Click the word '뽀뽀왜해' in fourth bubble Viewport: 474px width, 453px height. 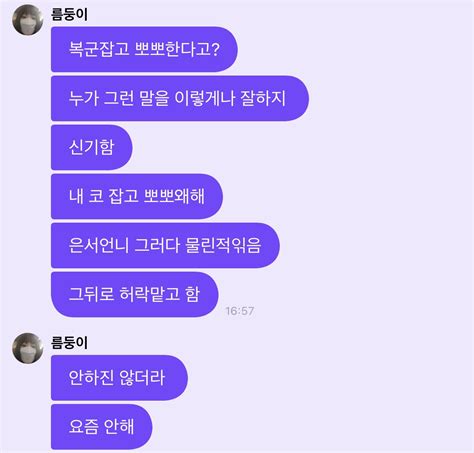[x=174, y=196]
